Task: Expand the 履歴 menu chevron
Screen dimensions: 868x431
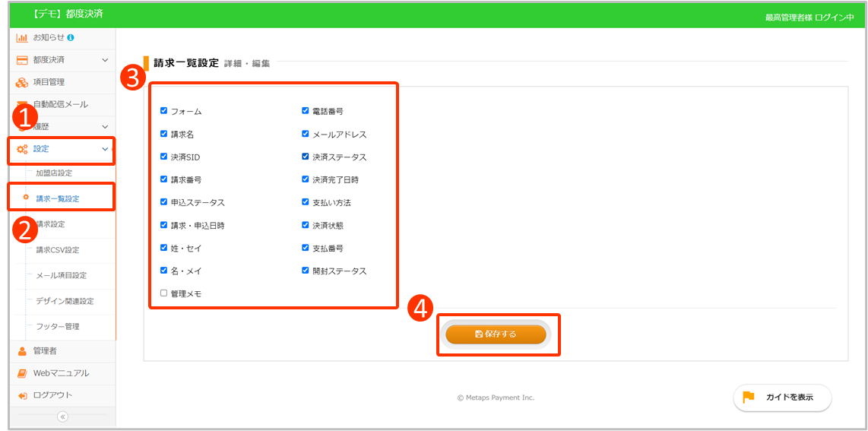Action: pyautogui.click(x=105, y=127)
